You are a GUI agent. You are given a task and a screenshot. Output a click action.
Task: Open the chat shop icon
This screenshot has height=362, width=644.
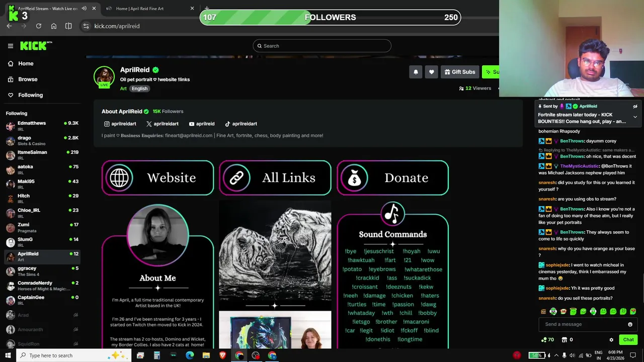pos(565,340)
